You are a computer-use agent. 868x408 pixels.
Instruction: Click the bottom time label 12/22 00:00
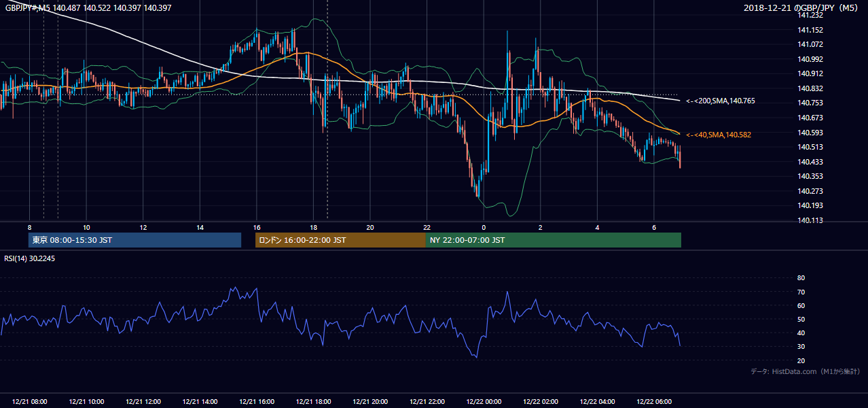pyautogui.click(x=484, y=402)
